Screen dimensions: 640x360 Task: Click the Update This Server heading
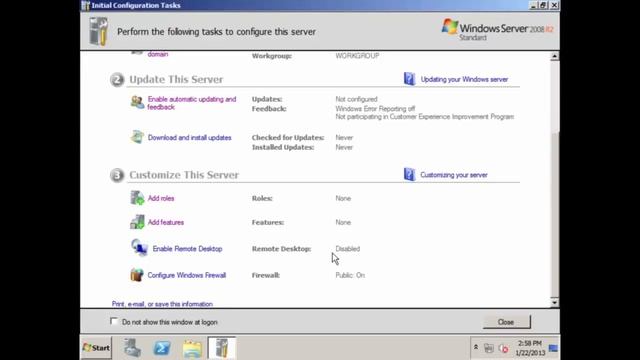point(176,79)
